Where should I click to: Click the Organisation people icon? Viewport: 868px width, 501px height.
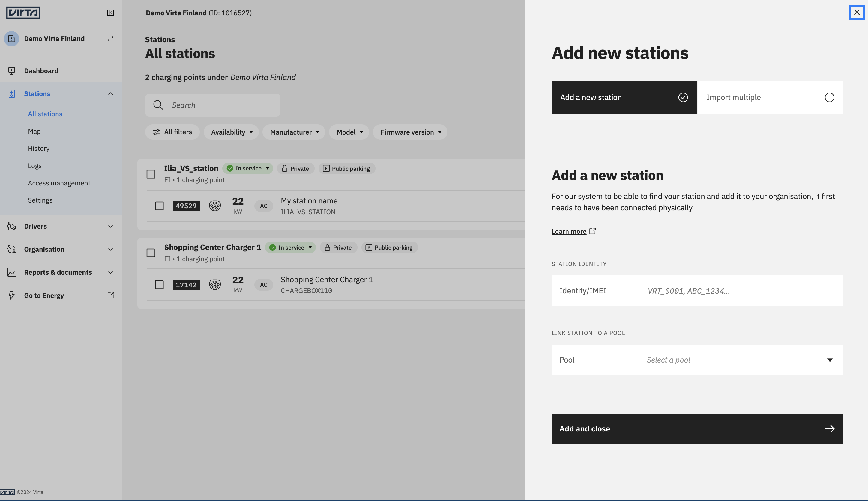point(12,249)
